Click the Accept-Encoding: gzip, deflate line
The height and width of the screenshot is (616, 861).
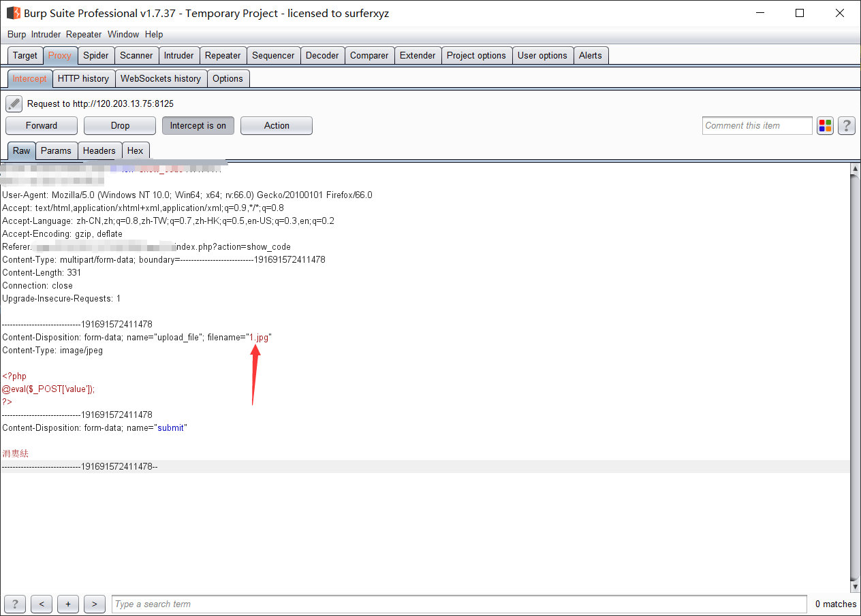tap(63, 234)
